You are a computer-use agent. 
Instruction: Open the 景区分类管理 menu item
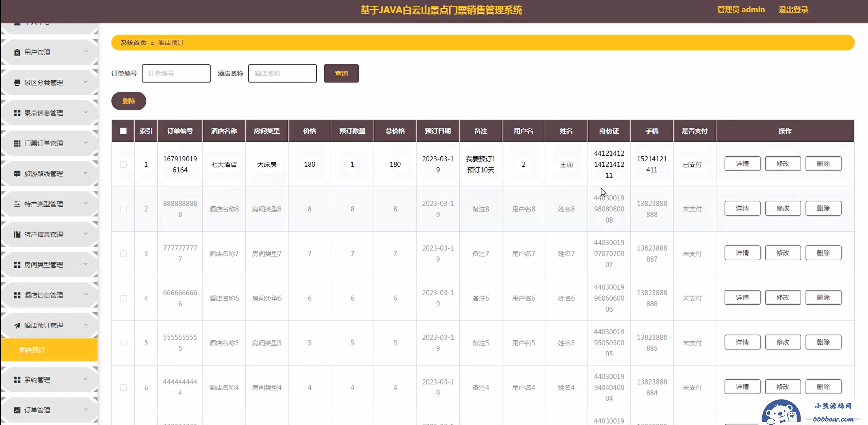coord(49,83)
